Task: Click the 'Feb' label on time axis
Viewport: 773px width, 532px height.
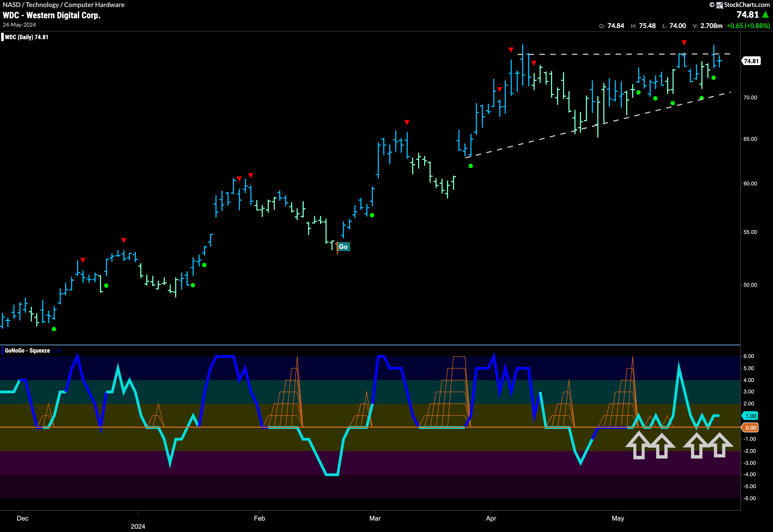Action: coord(260,518)
